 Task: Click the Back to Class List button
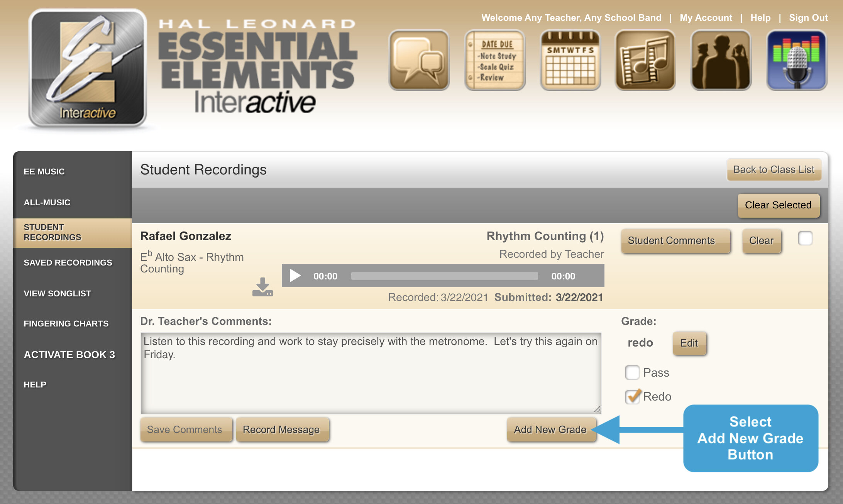(774, 169)
